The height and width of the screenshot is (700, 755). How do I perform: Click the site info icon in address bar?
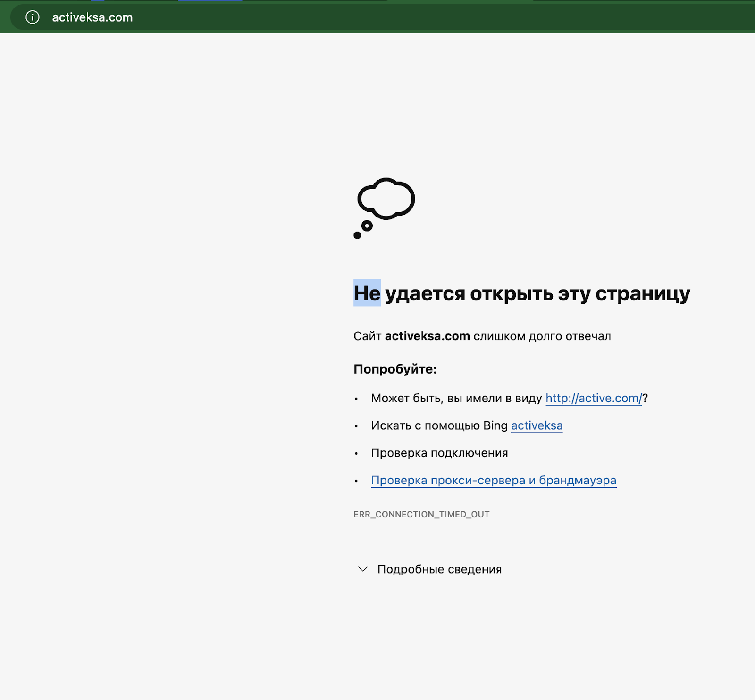(x=33, y=17)
